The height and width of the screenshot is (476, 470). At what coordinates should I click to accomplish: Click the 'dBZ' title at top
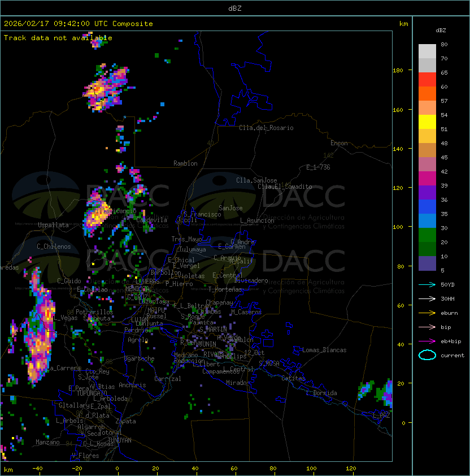(x=235, y=8)
